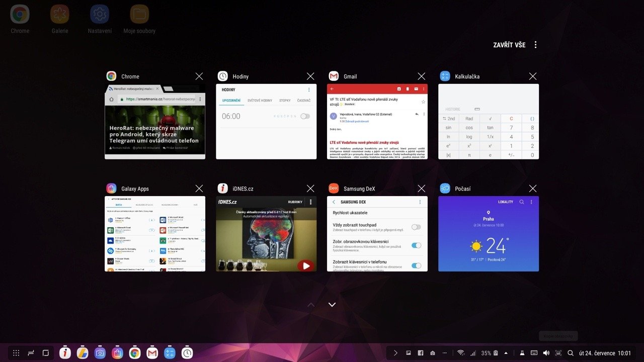This screenshot has height=362, width=644.
Task: Expand the notification tray arrow
Action: coord(395,353)
